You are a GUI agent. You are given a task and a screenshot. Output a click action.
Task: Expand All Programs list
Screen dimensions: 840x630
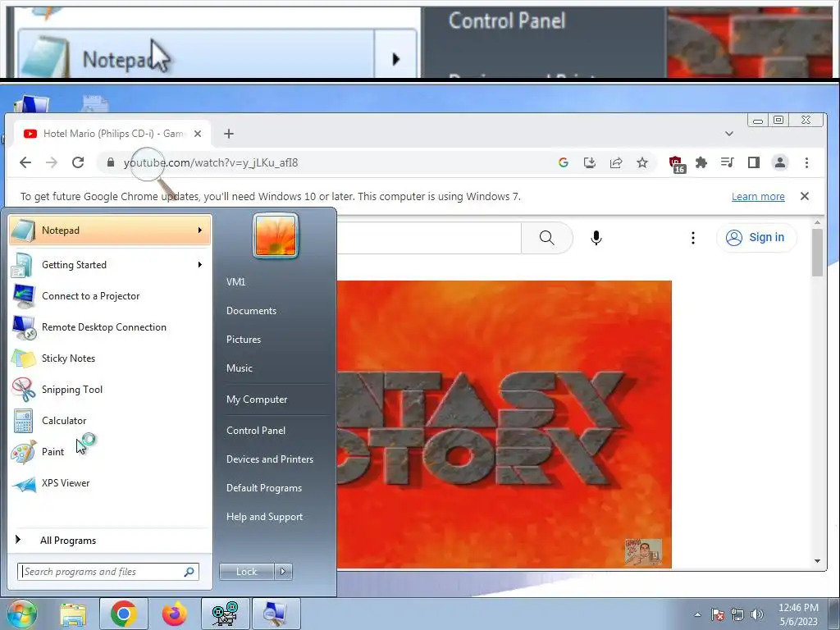point(68,541)
